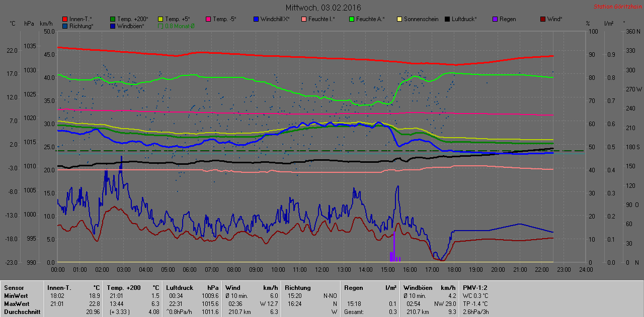644x317 pixels.
Task: Click the Mittwoch, 03.02.2016 date title
Action: click(x=323, y=8)
